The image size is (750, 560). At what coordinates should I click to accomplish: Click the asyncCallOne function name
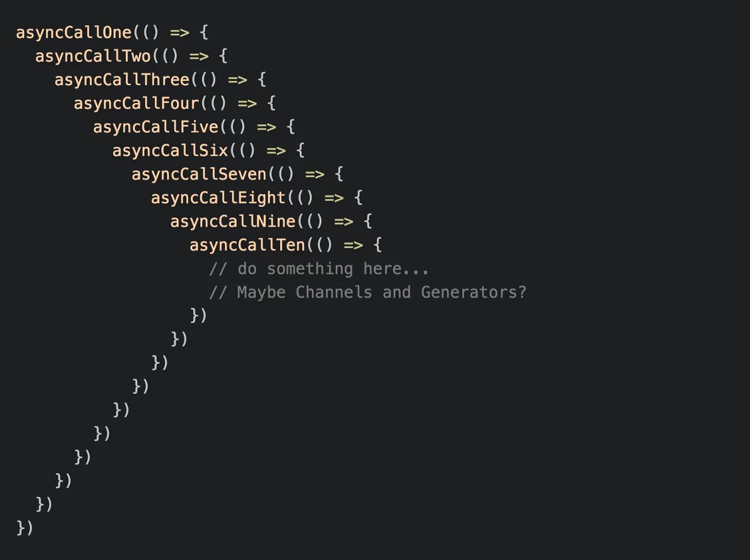coord(74,33)
